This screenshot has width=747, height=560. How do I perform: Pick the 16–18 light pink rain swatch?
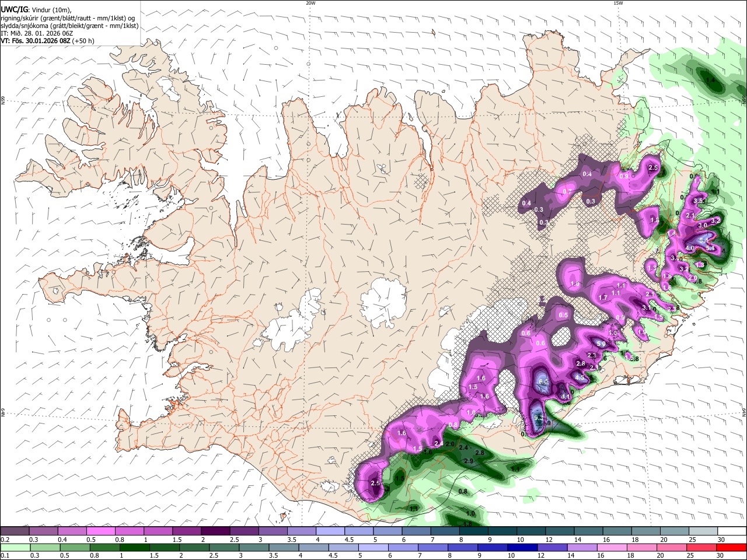[x=612, y=547]
